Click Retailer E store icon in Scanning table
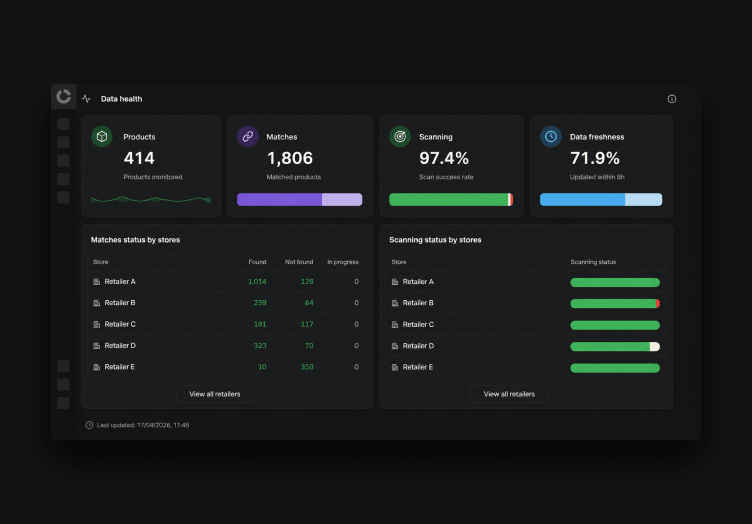Viewport: 752px width, 524px height. (395, 367)
